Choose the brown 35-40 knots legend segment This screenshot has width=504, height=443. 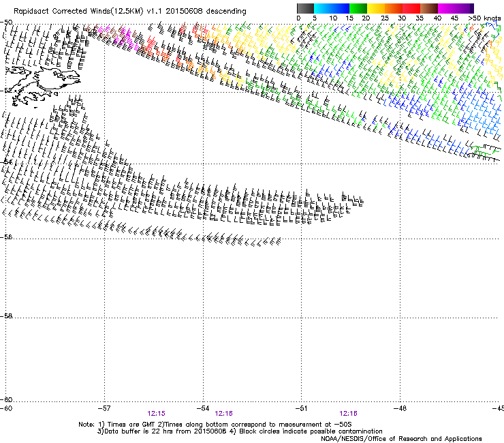click(x=429, y=8)
